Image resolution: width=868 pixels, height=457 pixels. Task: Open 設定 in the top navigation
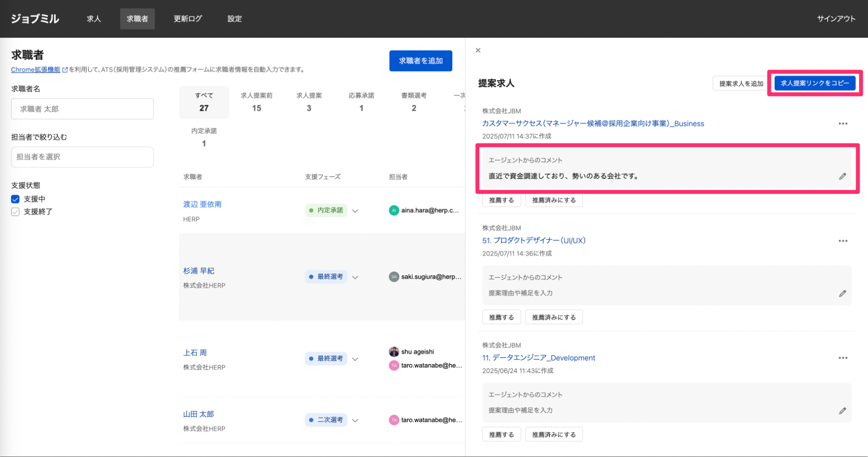point(234,19)
